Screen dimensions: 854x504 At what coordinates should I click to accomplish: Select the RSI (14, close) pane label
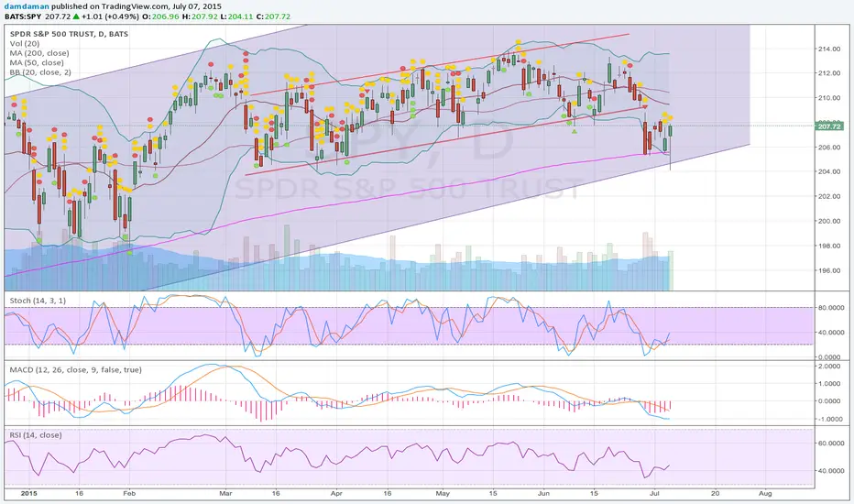[36, 434]
